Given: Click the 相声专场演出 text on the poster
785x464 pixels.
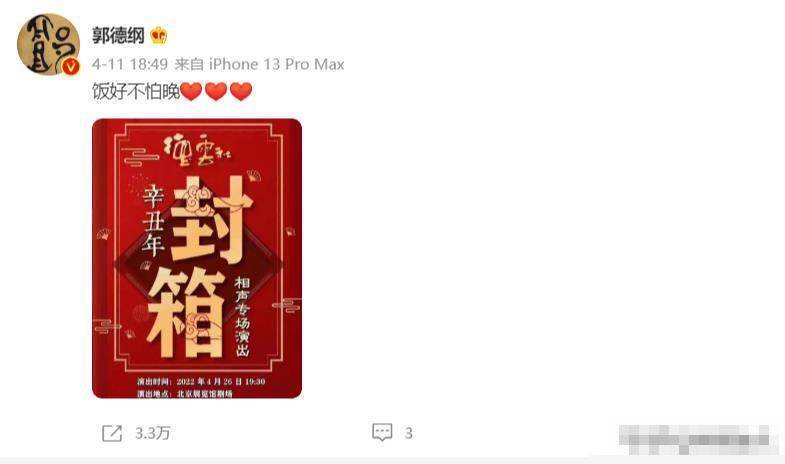Looking at the screenshot, I should click(x=242, y=316).
